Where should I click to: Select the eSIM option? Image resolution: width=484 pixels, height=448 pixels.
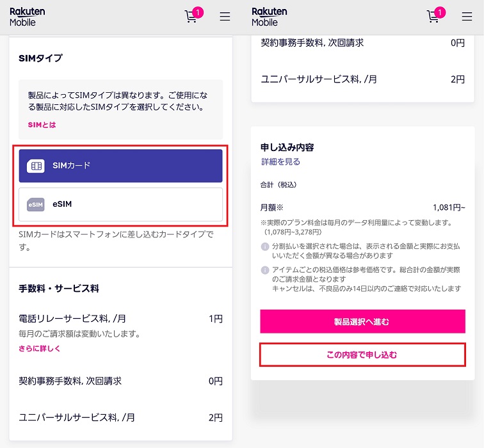120,204
